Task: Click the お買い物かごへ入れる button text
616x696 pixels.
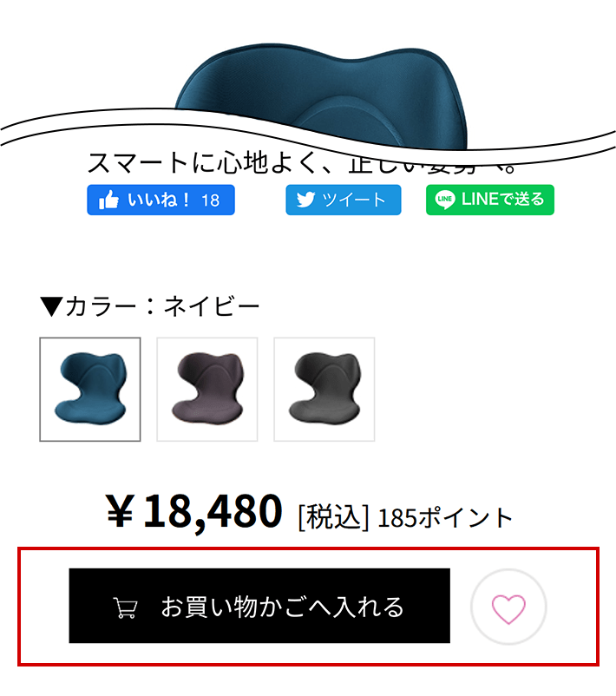Action: pos(283,607)
